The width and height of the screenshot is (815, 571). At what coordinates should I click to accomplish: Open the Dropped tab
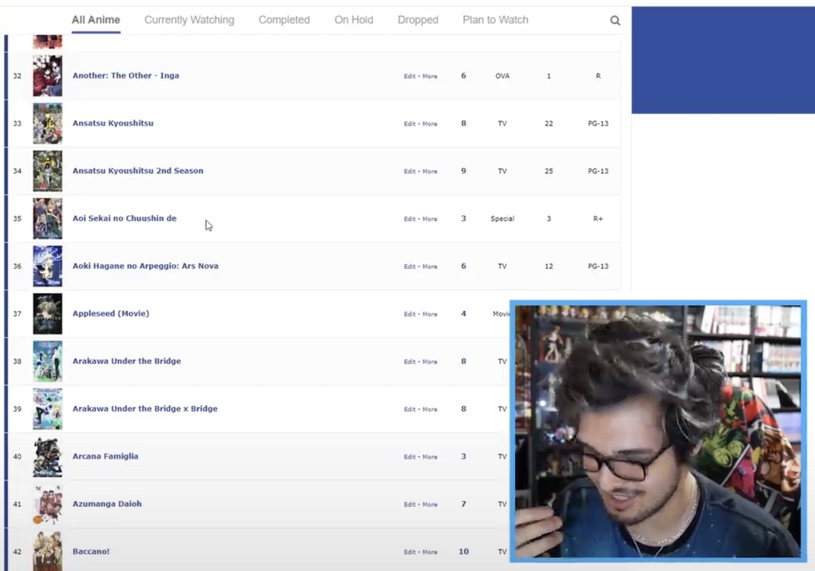(x=418, y=20)
